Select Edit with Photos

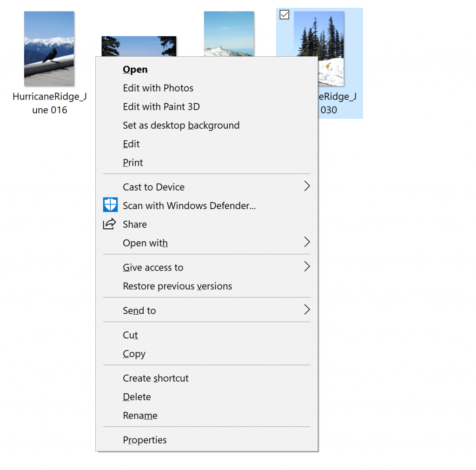(x=158, y=88)
